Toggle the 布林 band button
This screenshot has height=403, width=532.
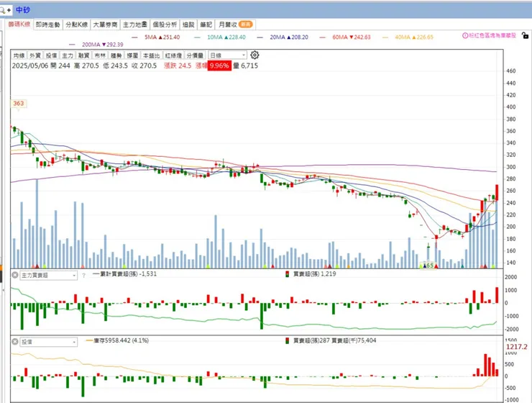(100, 55)
